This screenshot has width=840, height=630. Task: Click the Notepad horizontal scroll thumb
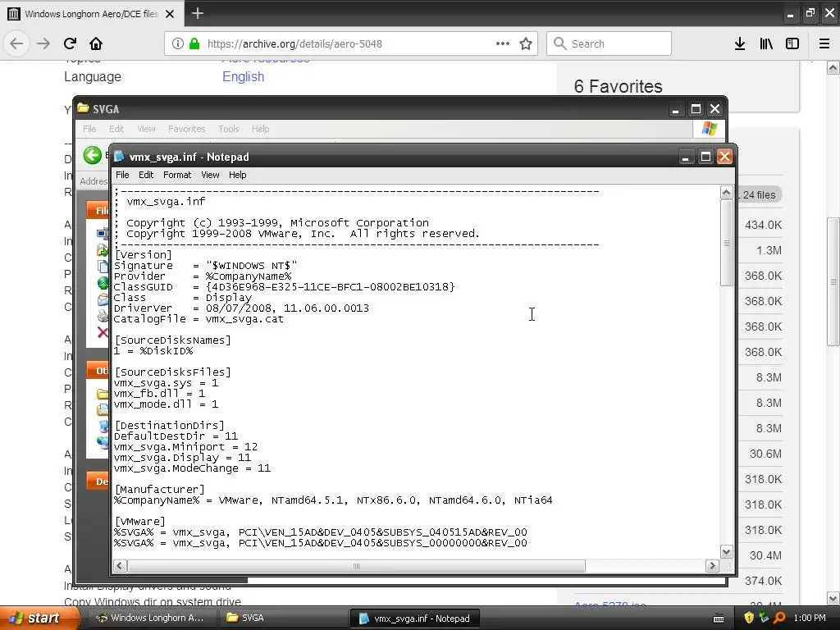[356, 566]
